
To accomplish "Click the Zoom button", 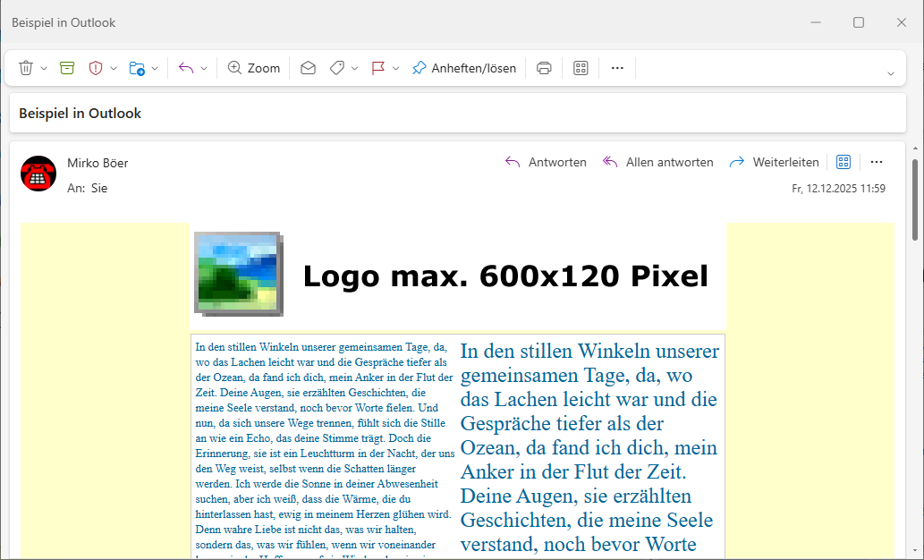I will (x=254, y=68).
